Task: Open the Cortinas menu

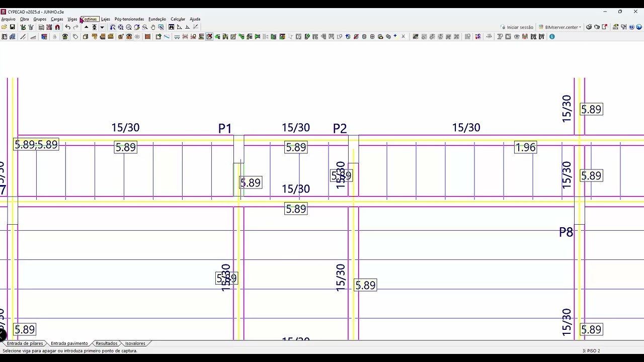Action: point(89,19)
